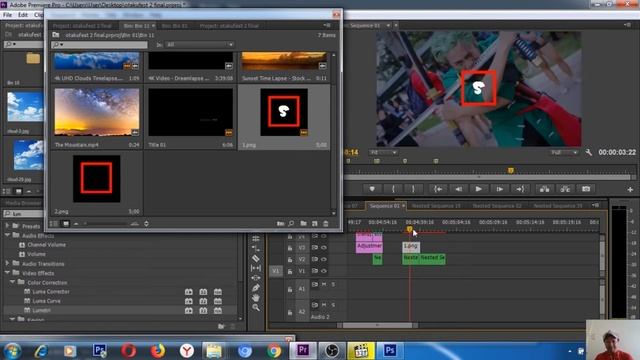Open the 'In: All' dropdown in bin window

click(200, 44)
